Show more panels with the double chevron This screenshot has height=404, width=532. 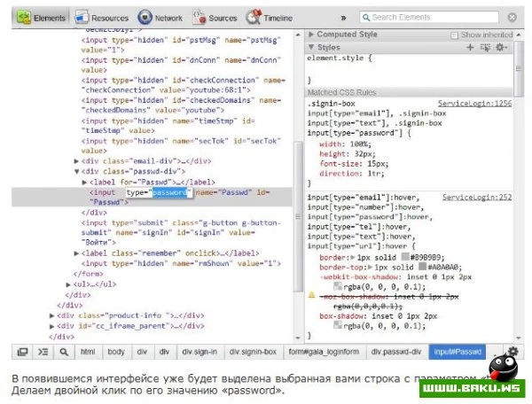[343, 18]
